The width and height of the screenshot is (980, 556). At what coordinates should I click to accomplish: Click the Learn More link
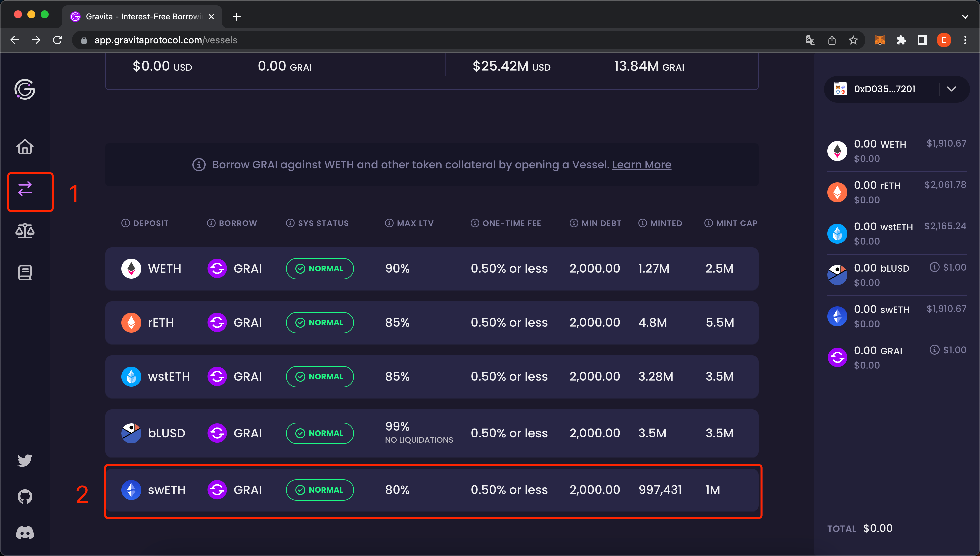pos(641,165)
